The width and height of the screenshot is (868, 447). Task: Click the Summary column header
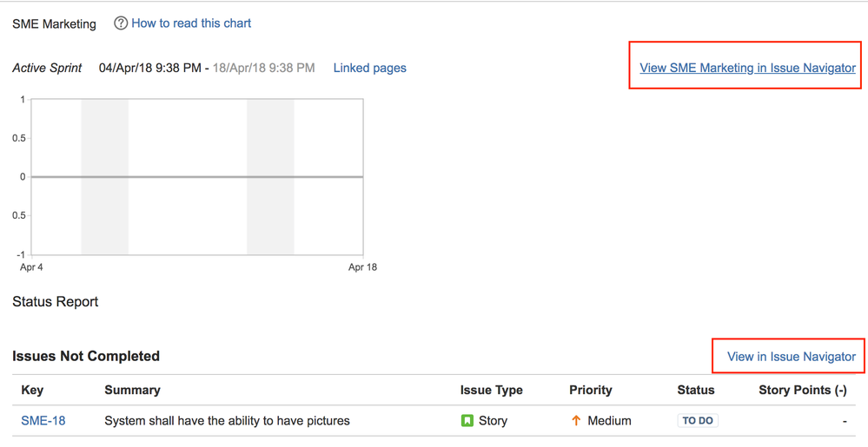pos(132,390)
